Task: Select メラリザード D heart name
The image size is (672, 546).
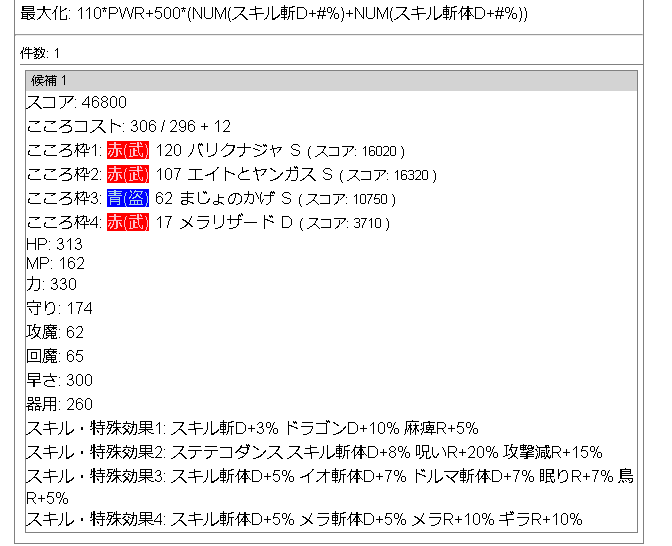Action: (x=236, y=222)
